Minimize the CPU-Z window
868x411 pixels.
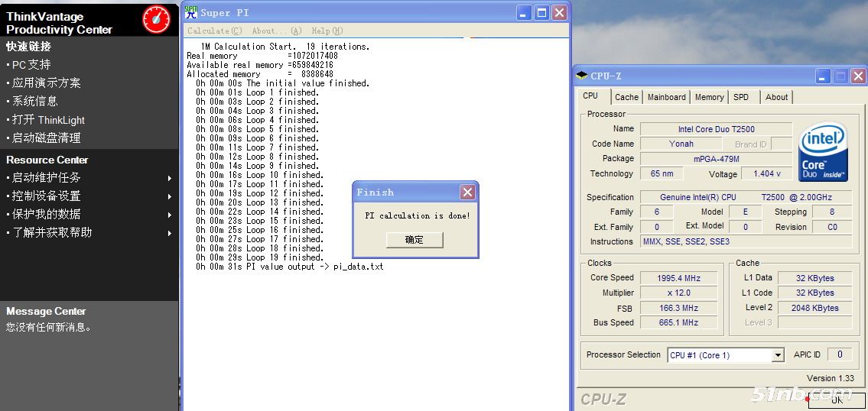pos(823,76)
